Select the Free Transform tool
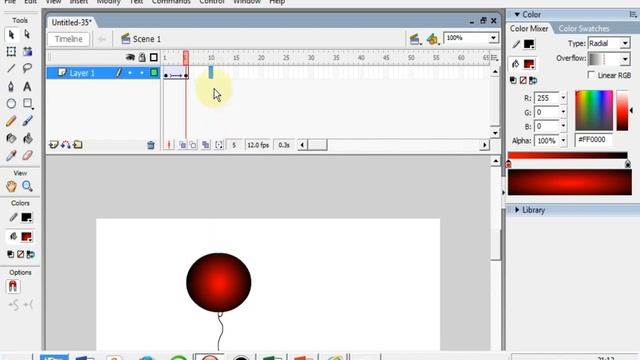The width and height of the screenshot is (640, 360). point(11,51)
